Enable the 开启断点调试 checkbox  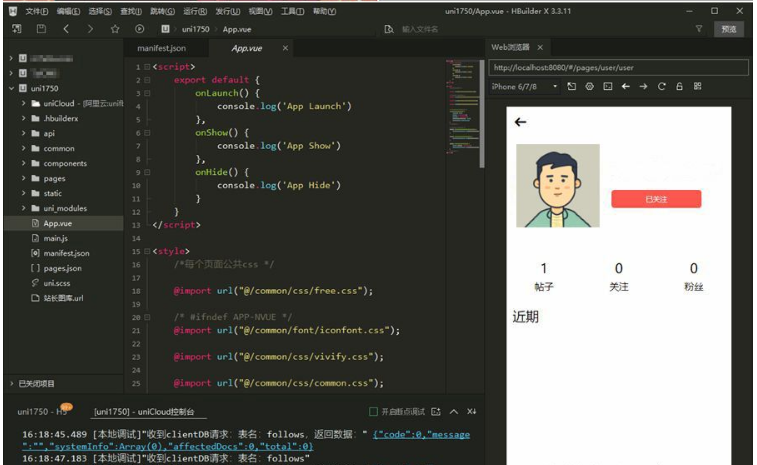pyautogui.click(x=374, y=411)
